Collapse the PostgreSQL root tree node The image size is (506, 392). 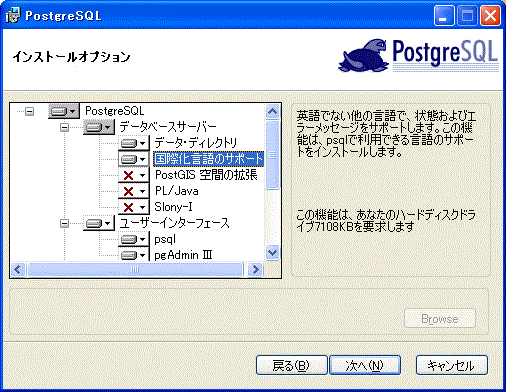coord(30,111)
